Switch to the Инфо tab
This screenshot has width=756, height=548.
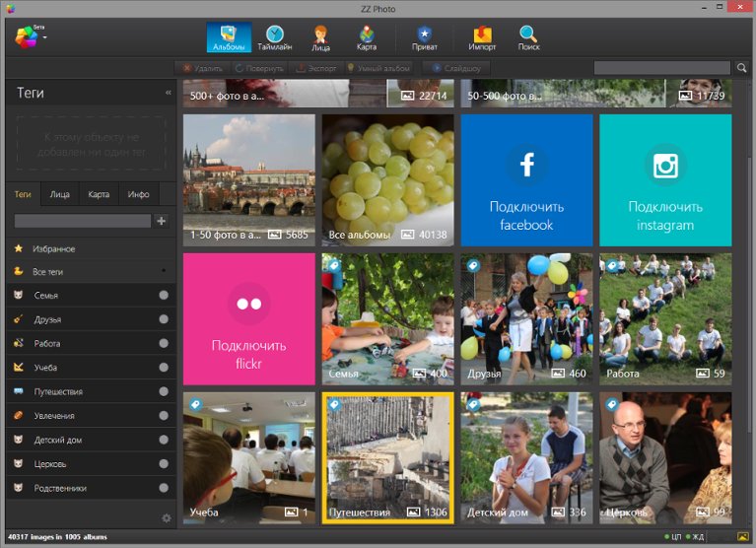click(x=138, y=194)
